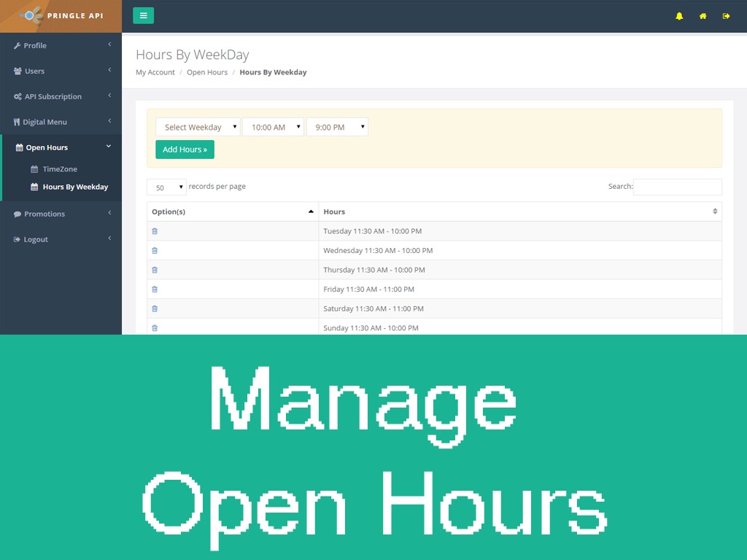This screenshot has width=747, height=560.
Task: Open notifications bell icon
Action: (x=679, y=16)
